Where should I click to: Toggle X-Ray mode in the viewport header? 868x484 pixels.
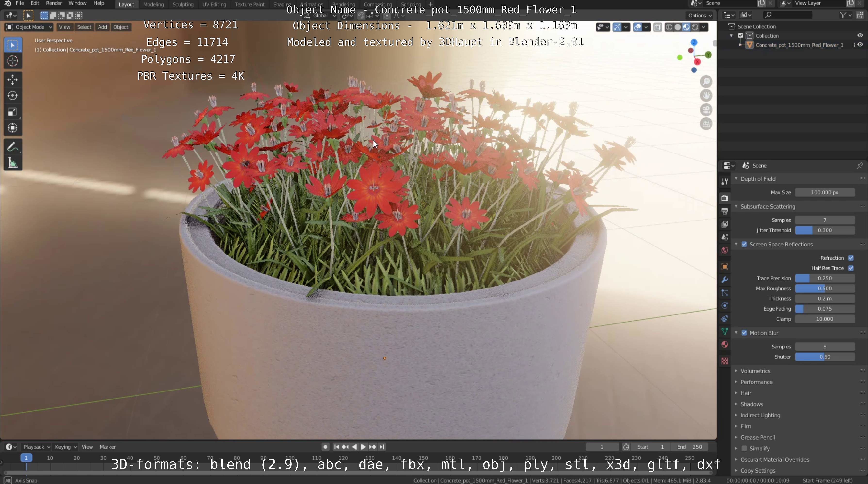[657, 27]
